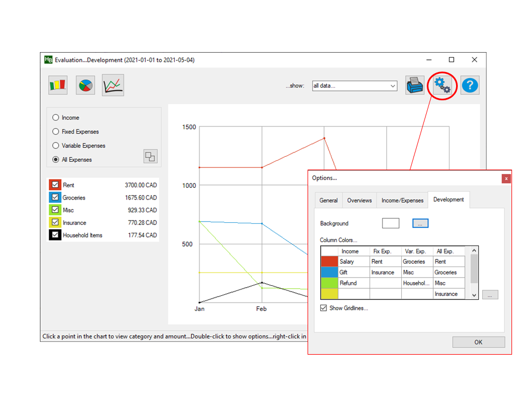
Task: Switch to the pie chart view
Action: pyautogui.click(x=85, y=85)
